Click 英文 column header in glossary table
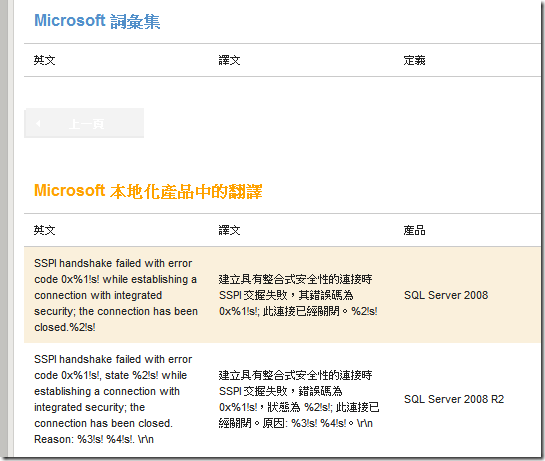This screenshot has height=461, width=545. (x=44, y=60)
